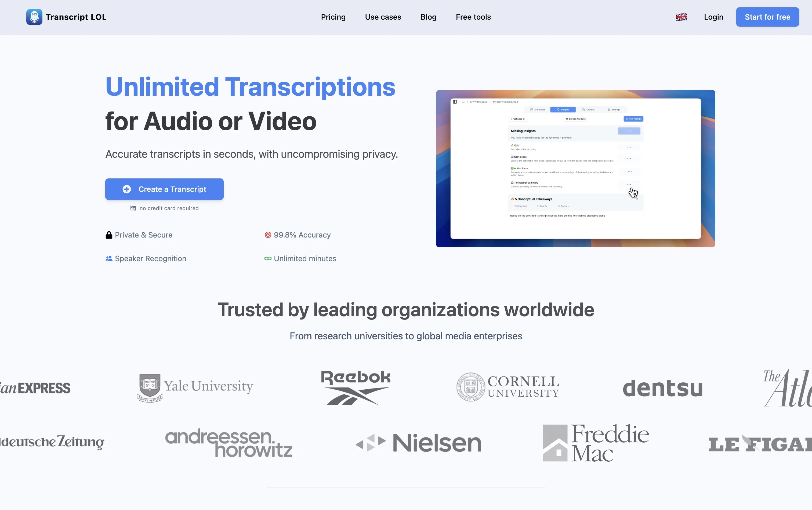Click the Login link

[713, 17]
